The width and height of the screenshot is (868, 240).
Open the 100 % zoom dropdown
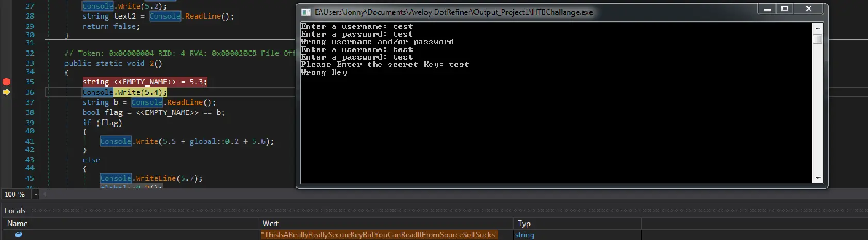click(x=36, y=194)
